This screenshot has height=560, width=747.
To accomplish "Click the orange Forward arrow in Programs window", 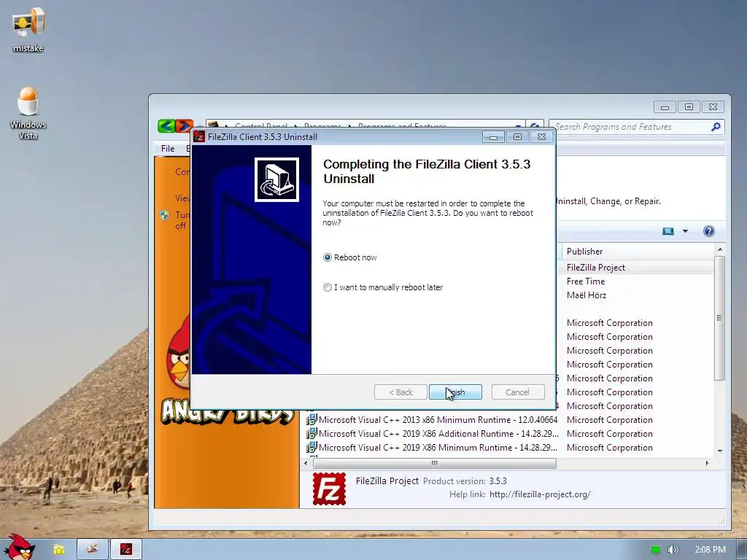I will coord(185,126).
